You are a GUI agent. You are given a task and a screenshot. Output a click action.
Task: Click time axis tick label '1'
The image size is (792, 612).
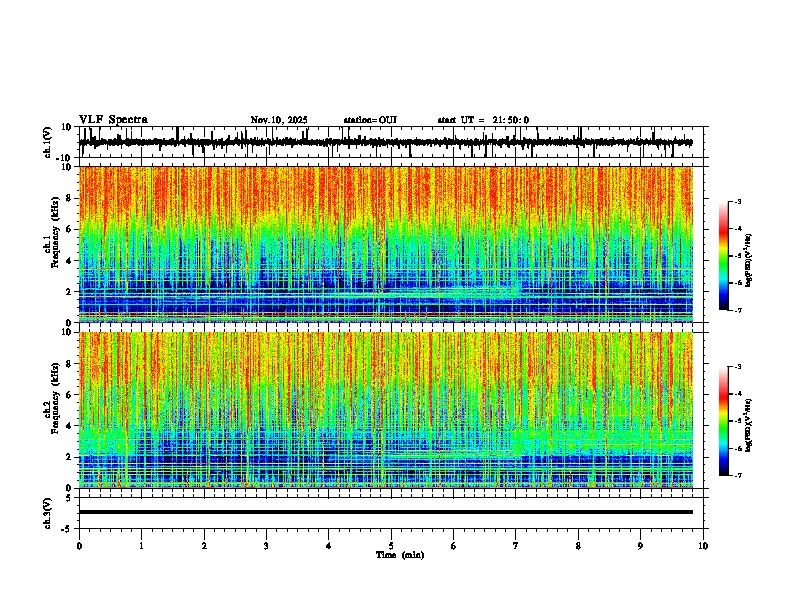[141, 546]
